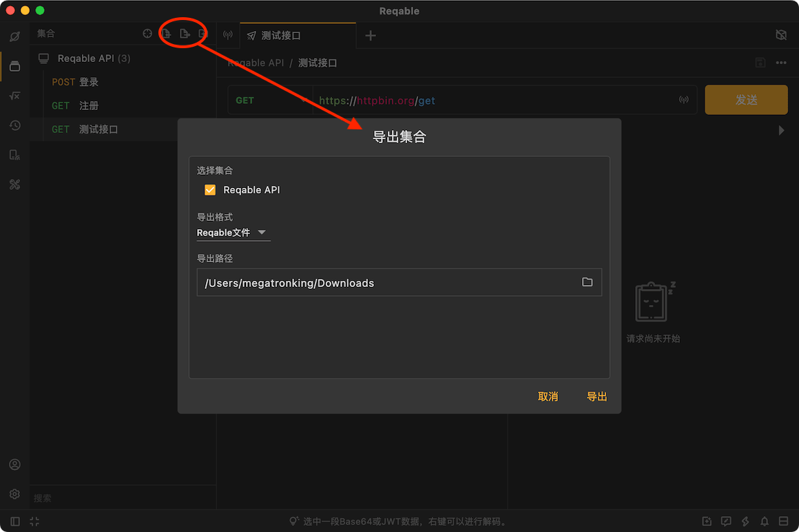Image resolution: width=799 pixels, height=532 pixels.
Task: Open the settings gear in left sidebar
Action: [14, 494]
